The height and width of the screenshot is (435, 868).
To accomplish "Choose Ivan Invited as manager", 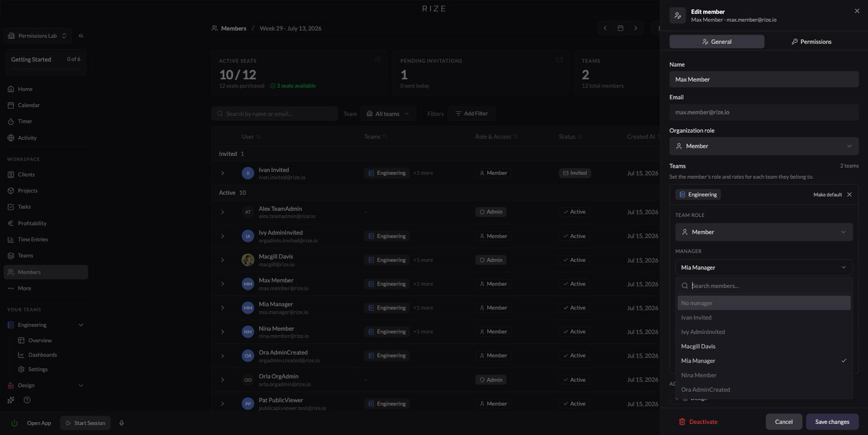I will click(x=764, y=317).
